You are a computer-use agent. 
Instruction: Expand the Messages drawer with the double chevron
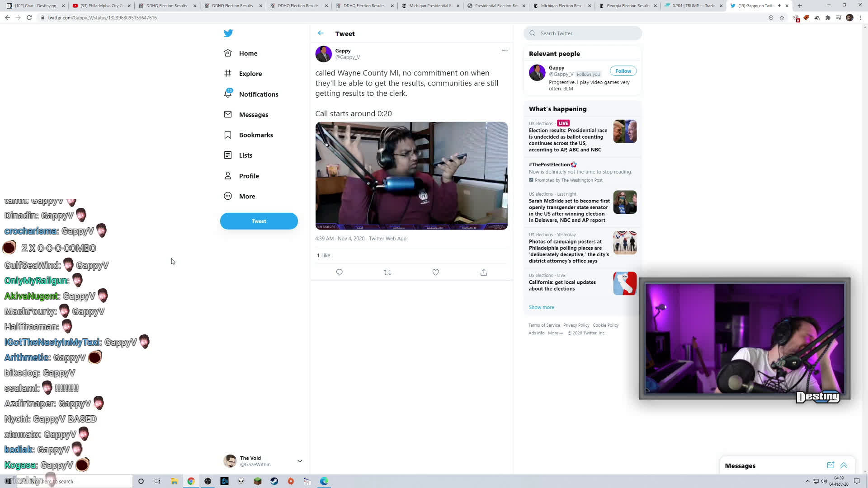click(844, 465)
